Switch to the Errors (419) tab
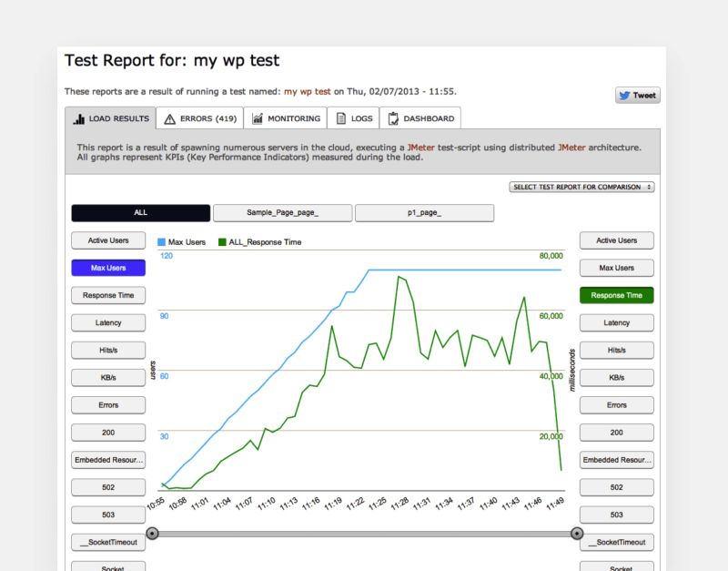Image resolution: width=728 pixels, height=571 pixels. click(200, 118)
